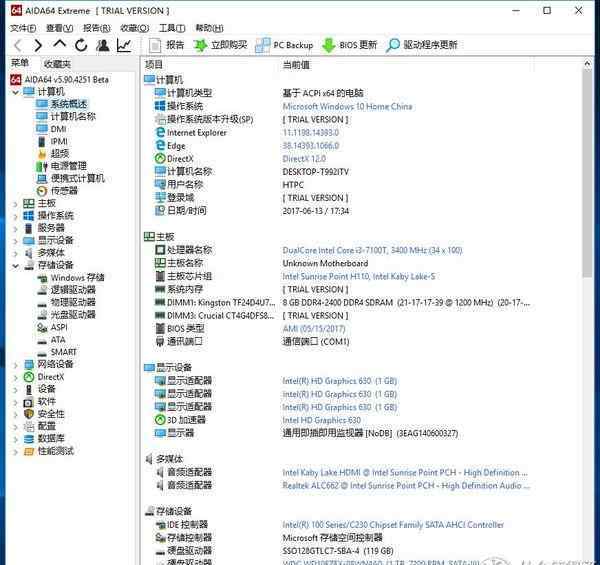Open the 帮助(H) menu
The height and width of the screenshot is (565, 600).
tap(209, 28)
